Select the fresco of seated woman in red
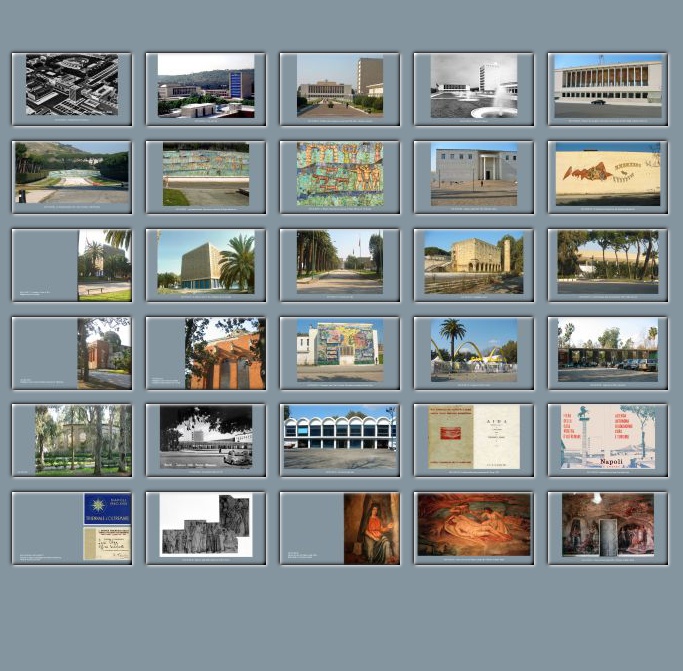 point(340,528)
